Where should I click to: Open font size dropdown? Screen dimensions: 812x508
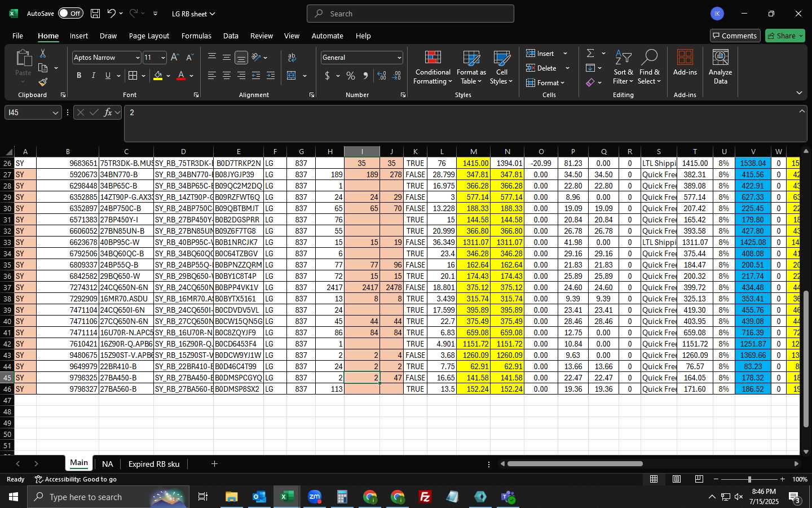tap(163, 58)
